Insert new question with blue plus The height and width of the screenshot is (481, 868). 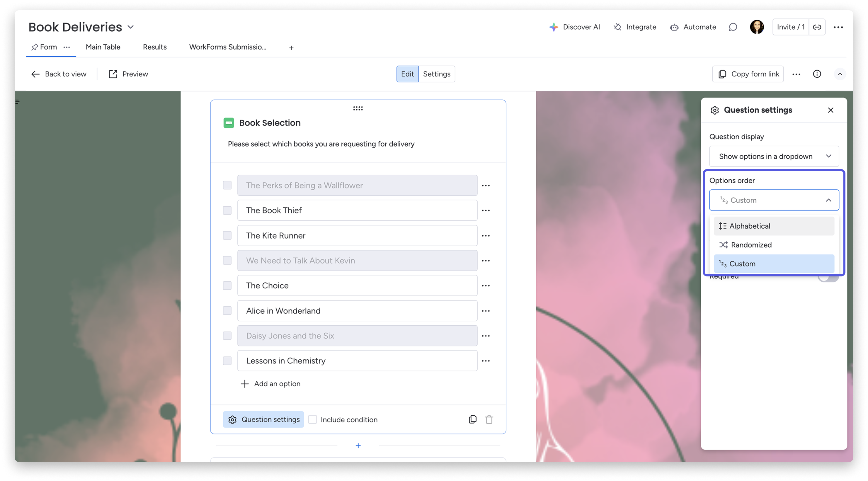click(358, 446)
